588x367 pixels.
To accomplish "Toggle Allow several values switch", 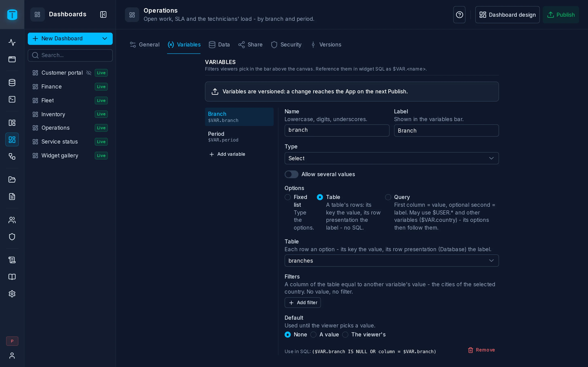I will click(291, 174).
